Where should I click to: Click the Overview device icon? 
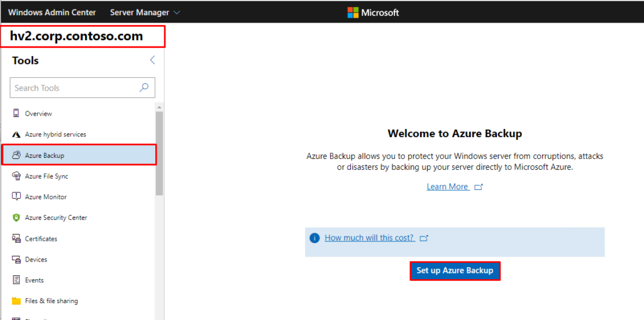pos(16,113)
